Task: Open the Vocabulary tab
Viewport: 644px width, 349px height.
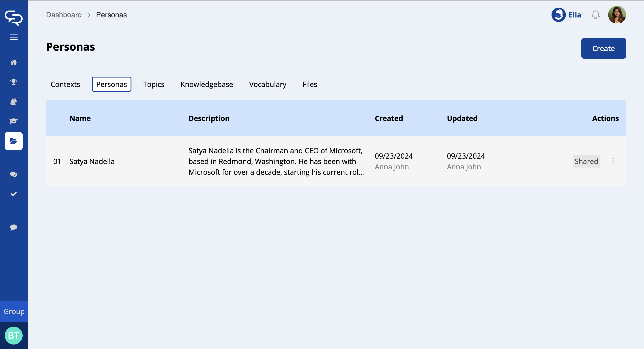Action: coord(268,84)
